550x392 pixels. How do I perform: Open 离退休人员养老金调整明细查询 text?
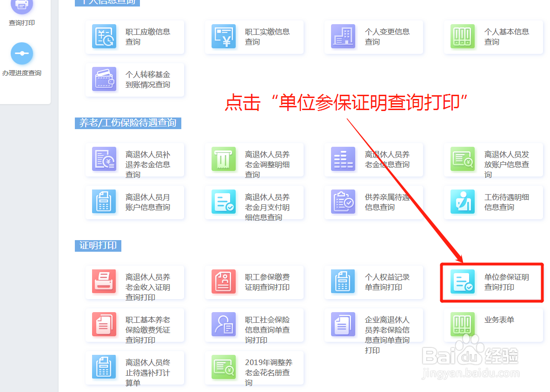coord(267,164)
